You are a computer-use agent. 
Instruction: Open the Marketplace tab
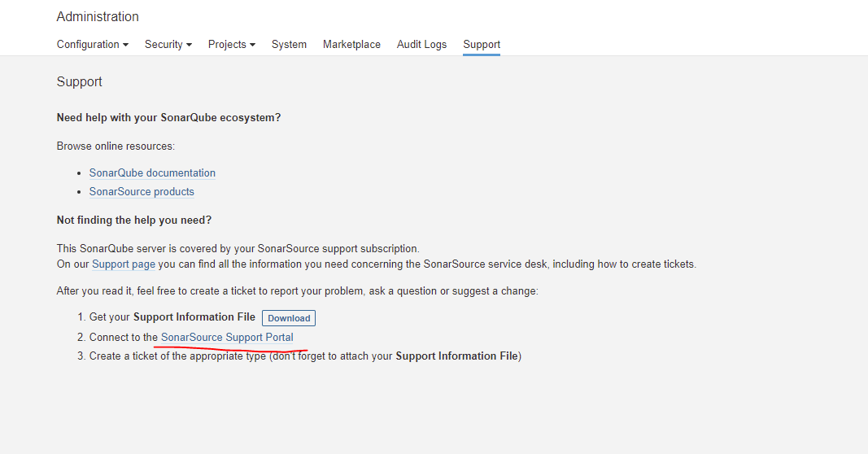pos(351,44)
